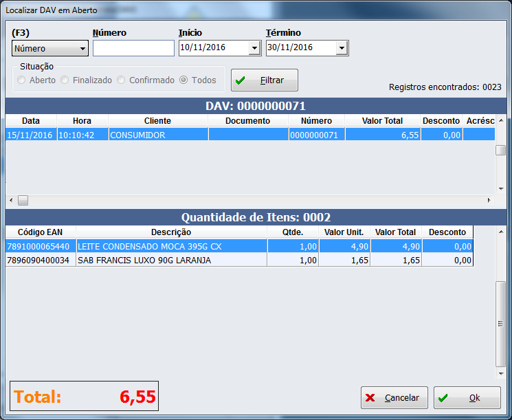Select the Finalizado situation option
The image size is (512, 420).
[65, 80]
